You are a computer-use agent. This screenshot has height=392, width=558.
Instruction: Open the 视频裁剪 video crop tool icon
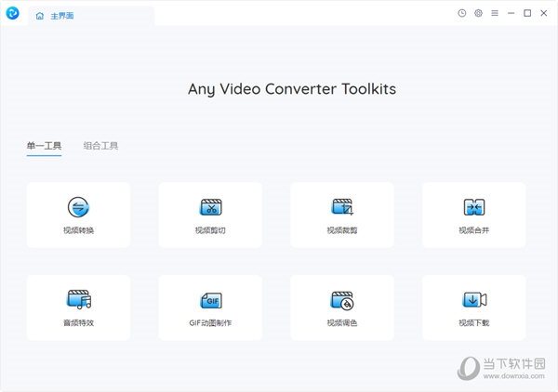point(342,207)
